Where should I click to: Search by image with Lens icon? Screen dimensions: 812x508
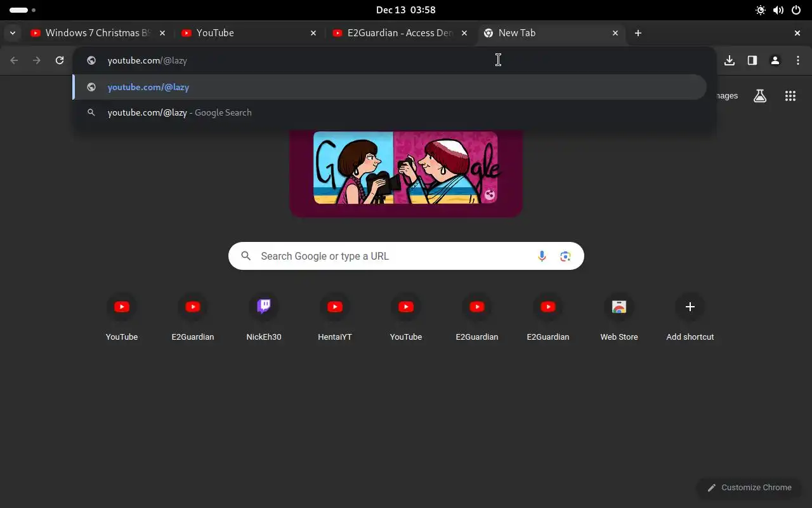coord(566,256)
